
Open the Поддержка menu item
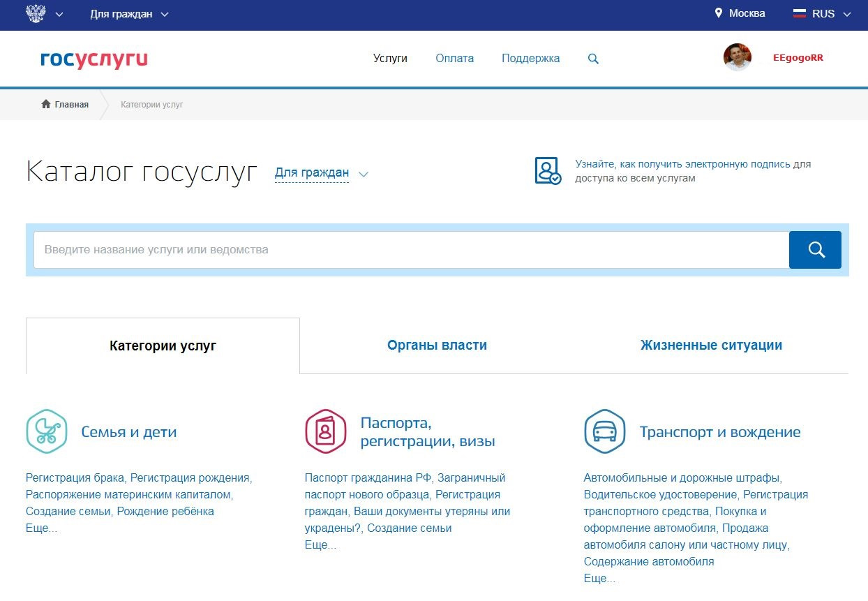[530, 59]
